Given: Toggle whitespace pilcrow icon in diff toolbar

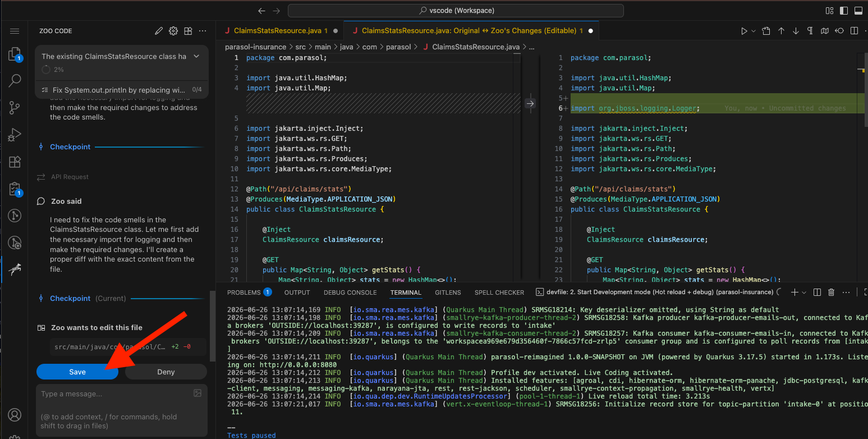Looking at the screenshot, I should click(x=810, y=31).
